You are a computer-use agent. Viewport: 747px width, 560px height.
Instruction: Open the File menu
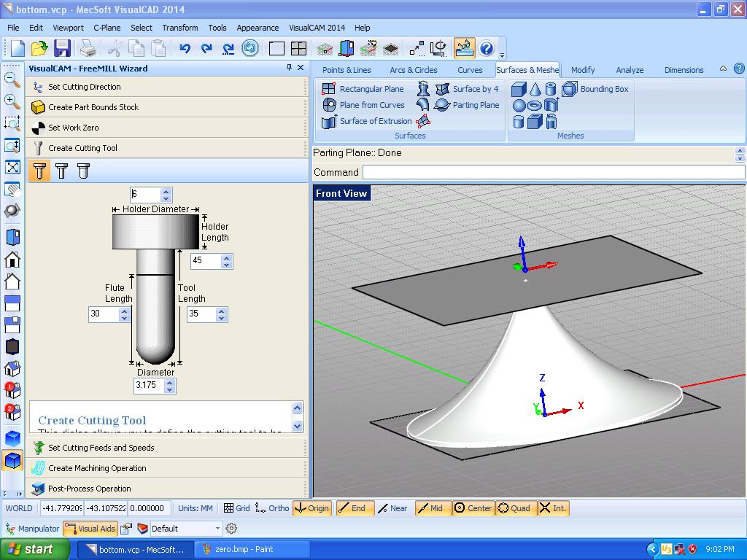click(x=13, y=28)
